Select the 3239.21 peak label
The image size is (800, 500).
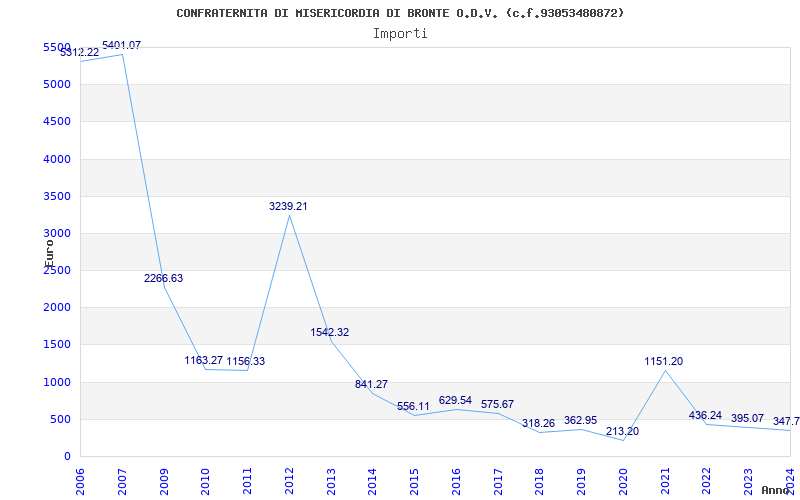point(288,206)
